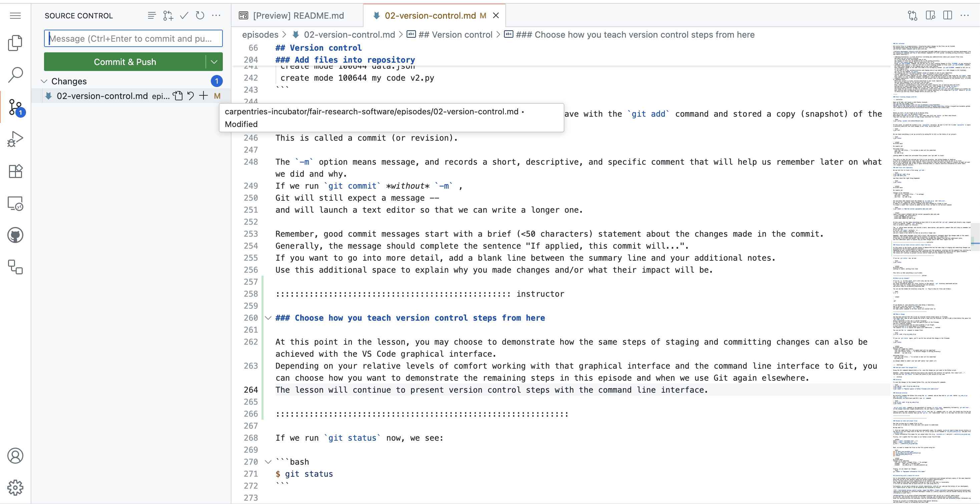Refresh the Source Control repositories

tap(200, 16)
